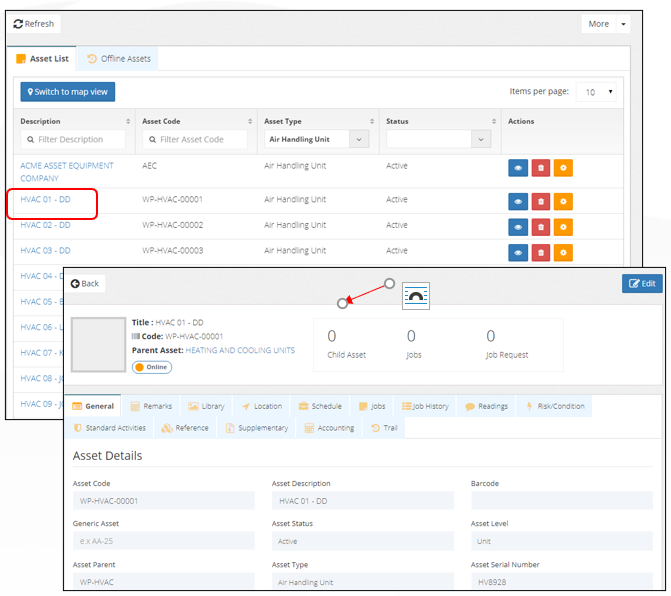Viewport: 671px width, 596px height.
Task: Toggle the Online status switch
Action: point(152,367)
